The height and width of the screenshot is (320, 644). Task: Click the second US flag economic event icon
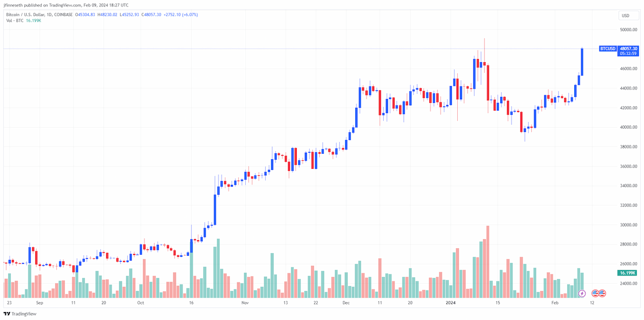[602, 293]
